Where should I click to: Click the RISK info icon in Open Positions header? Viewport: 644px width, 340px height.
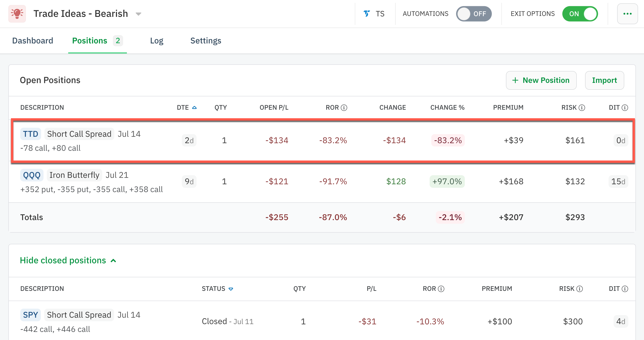[x=582, y=107]
